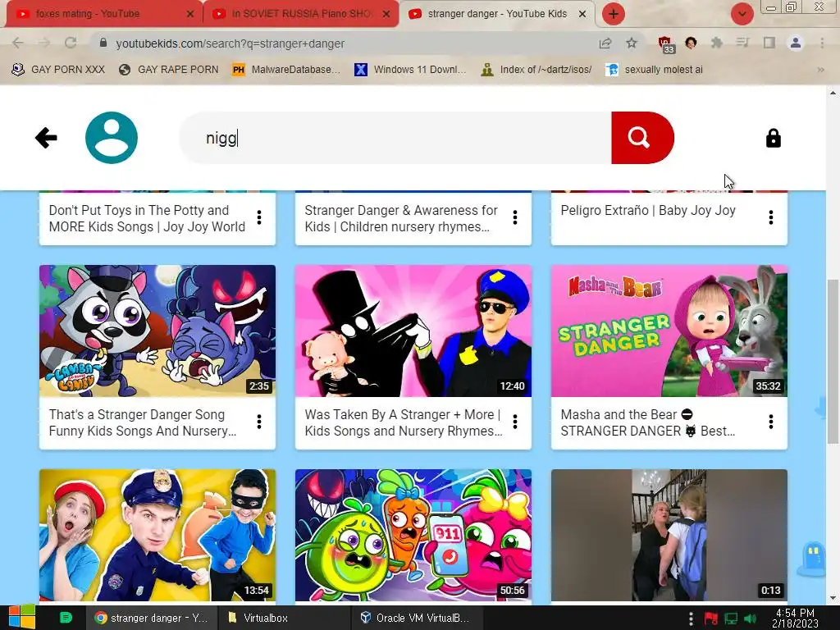The width and height of the screenshot is (840, 630).
Task: Expand the bookmarks bar overflow chevron
Action: 820,70
